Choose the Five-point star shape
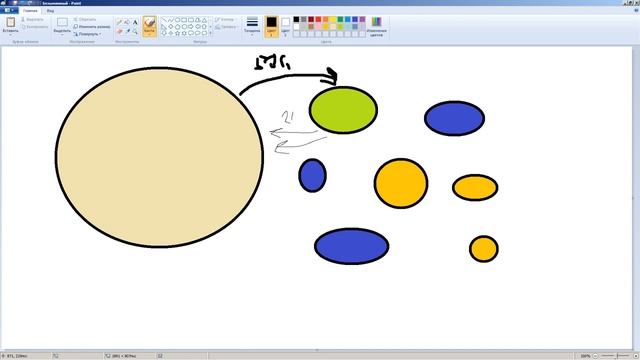 [x=178, y=33]
